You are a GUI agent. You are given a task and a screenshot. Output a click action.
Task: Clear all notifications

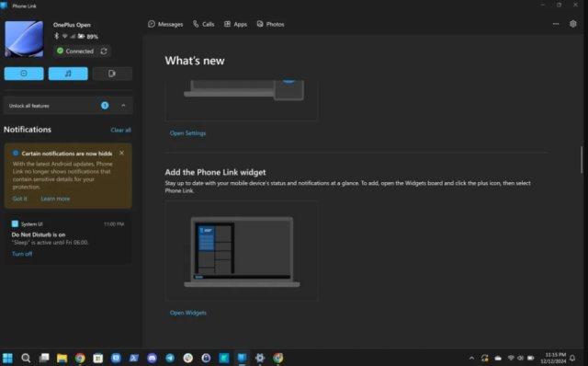click(x=120, y=130)
